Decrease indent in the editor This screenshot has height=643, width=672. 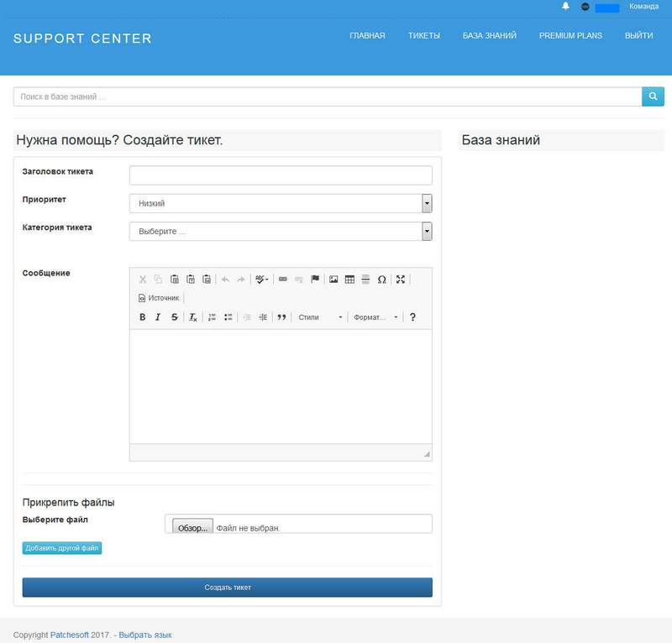(x=247, y=317)
